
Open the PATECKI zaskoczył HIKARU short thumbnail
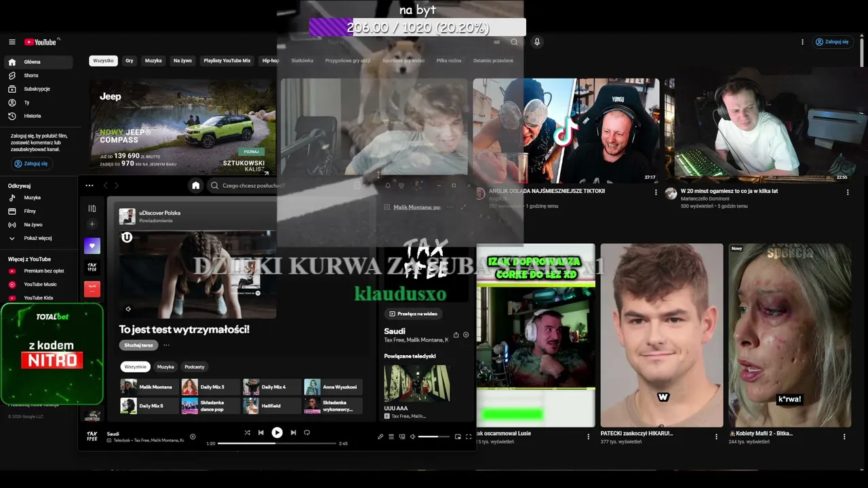coord(662,335)
